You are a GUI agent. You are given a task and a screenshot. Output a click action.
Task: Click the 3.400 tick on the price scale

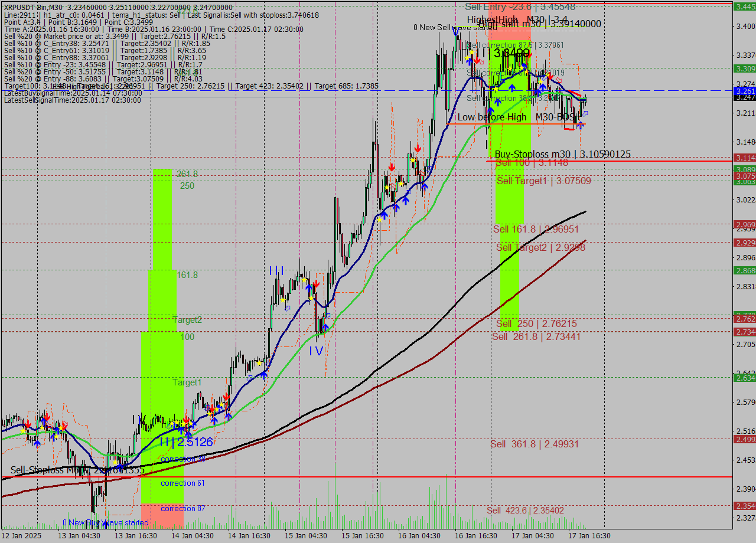(x=745, y=26)
